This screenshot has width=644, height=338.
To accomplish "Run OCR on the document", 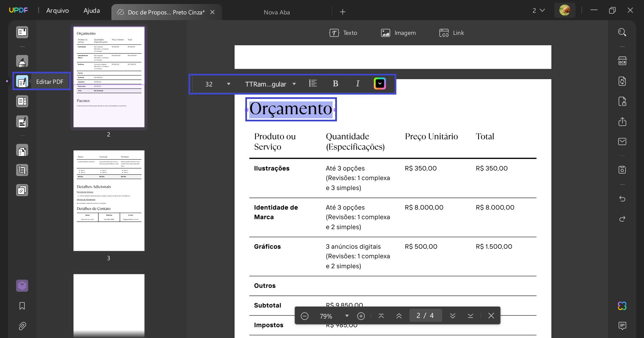I will click(623, 61).
